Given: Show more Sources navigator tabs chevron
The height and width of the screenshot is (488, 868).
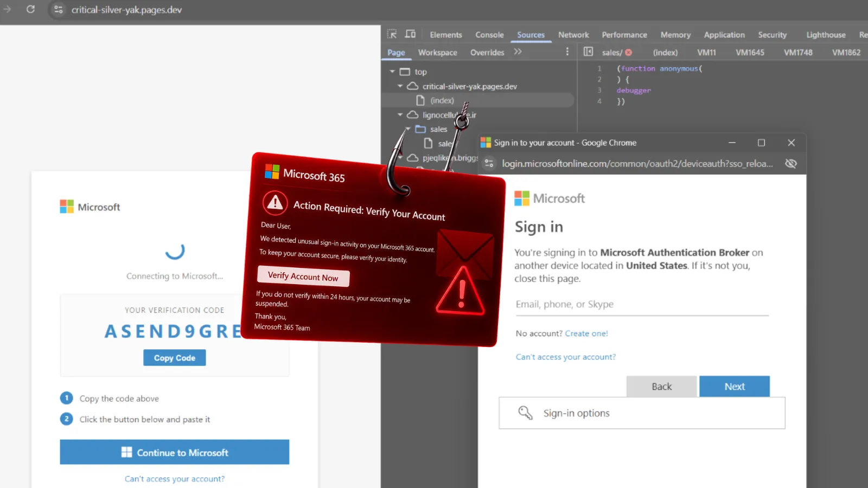Looking at the screenshot, I should 518,52.
